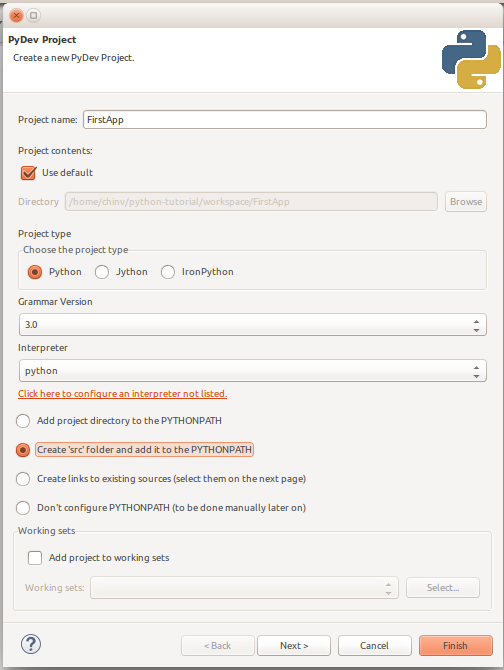The height and width of the screenshot is (670, 504).
Task: Click link to configure an interpreter not listed
Action: [122, 394]
